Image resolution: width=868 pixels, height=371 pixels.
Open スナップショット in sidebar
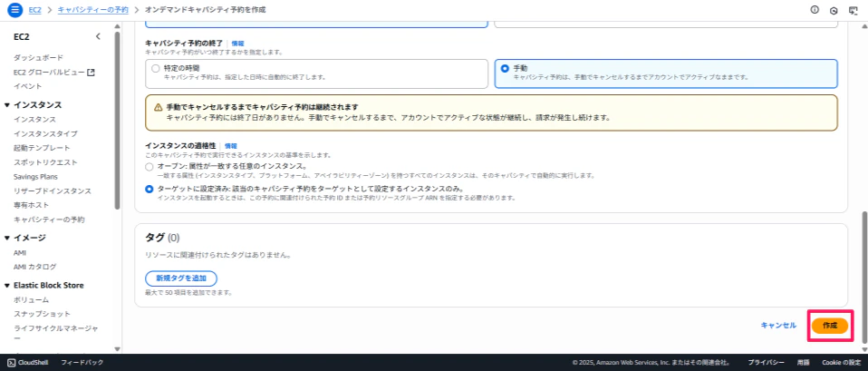(x=42, y=314)
